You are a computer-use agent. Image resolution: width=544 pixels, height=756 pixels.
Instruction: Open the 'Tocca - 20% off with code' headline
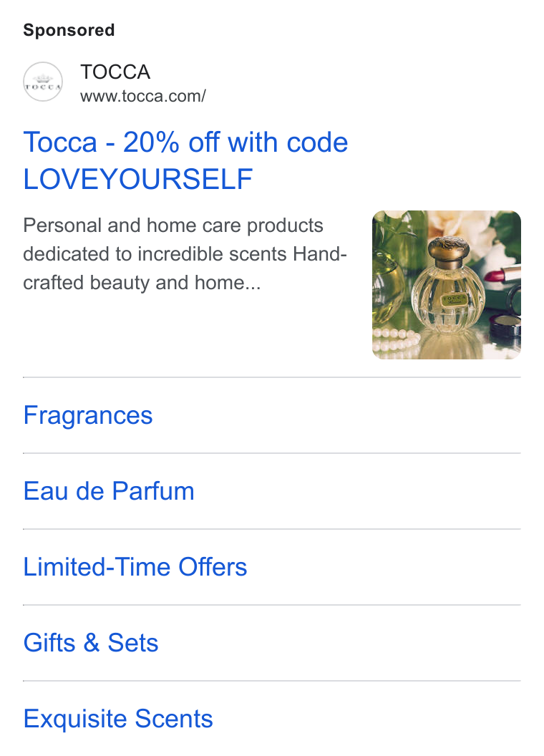[185, 142]
